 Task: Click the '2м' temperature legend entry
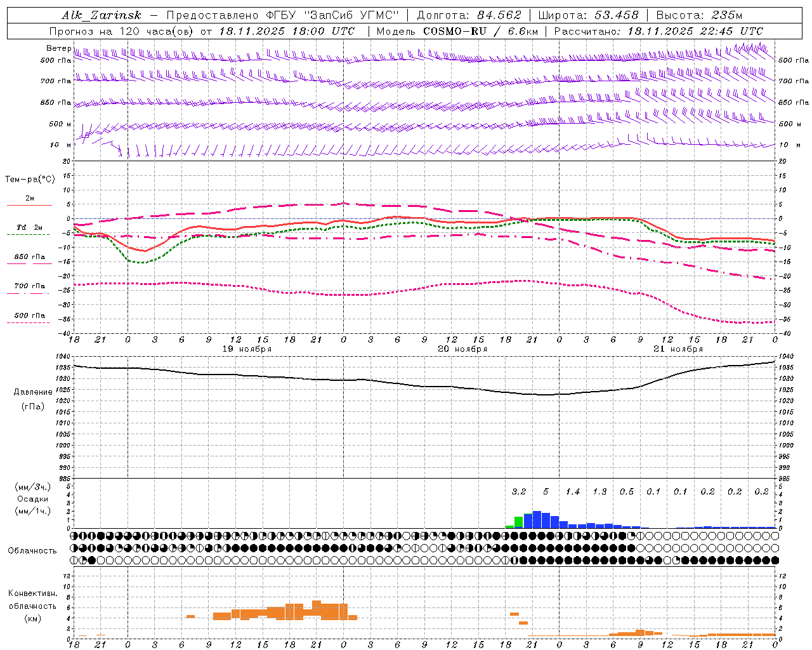pos(30,199)
